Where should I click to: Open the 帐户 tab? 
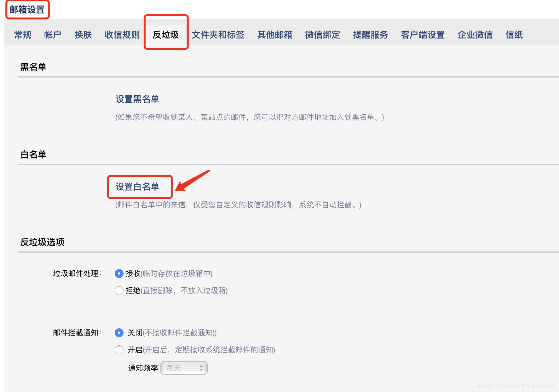52,35
